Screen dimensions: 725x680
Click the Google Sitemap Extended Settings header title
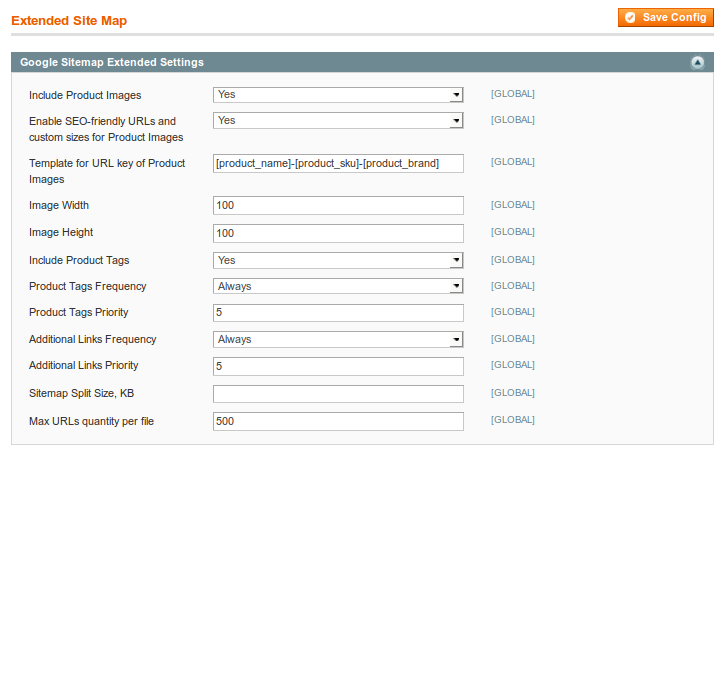tap(112, 62)
